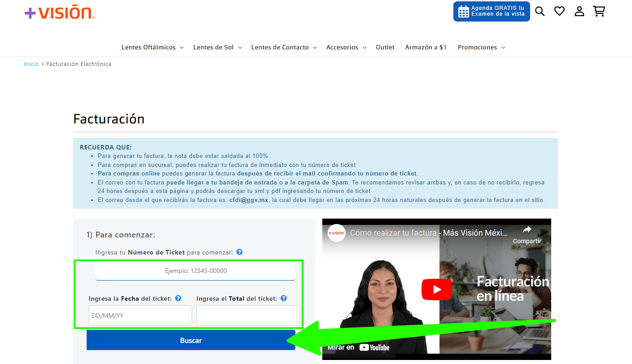Open video on YouTube via Mirar en
The image size is (632, 364).
[358, 347]
